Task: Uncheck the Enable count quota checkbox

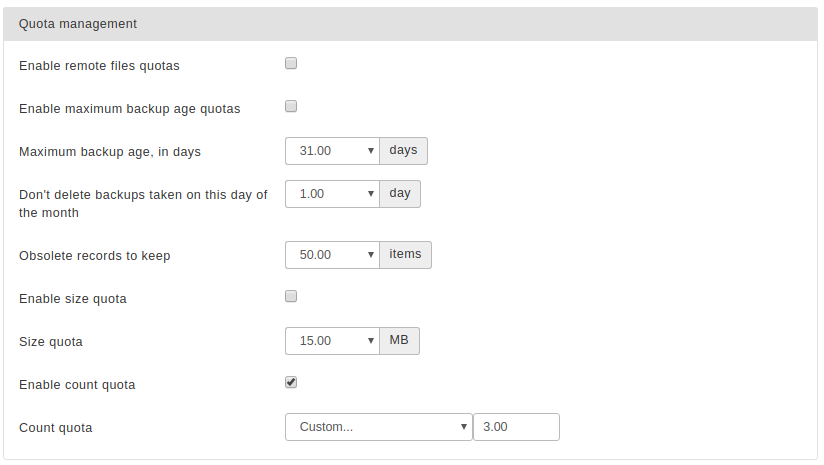Action: (x=291, y=383)
